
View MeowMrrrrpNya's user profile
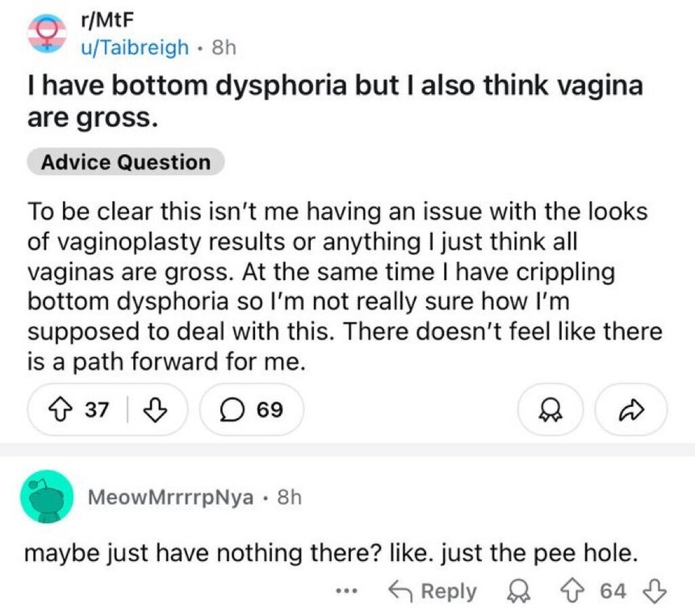(172, 497)
